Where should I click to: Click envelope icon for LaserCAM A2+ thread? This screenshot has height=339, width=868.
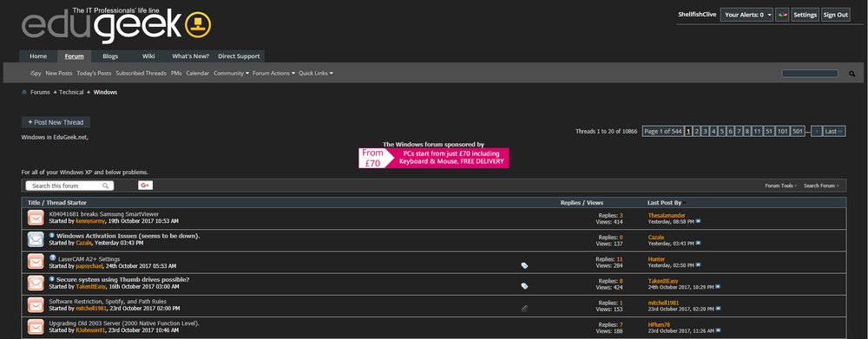(x=36, y=262)
